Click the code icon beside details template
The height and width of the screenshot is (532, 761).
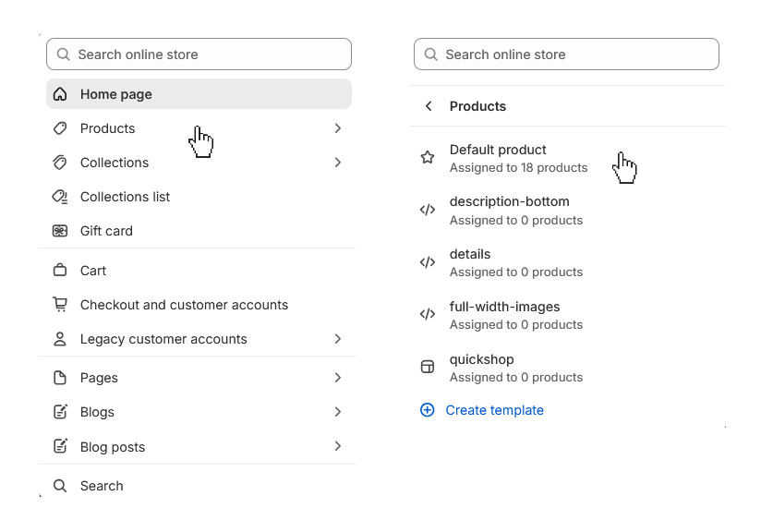click(427, 262)
